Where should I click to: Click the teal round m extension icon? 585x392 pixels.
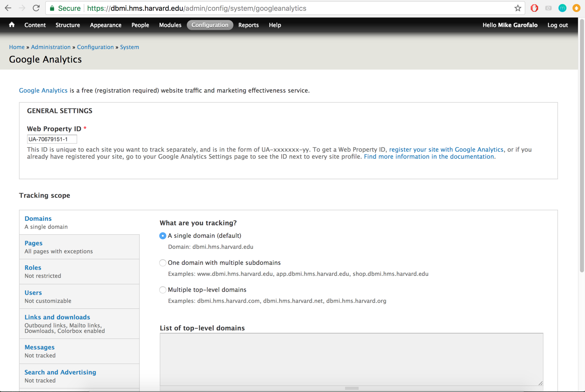562,8
